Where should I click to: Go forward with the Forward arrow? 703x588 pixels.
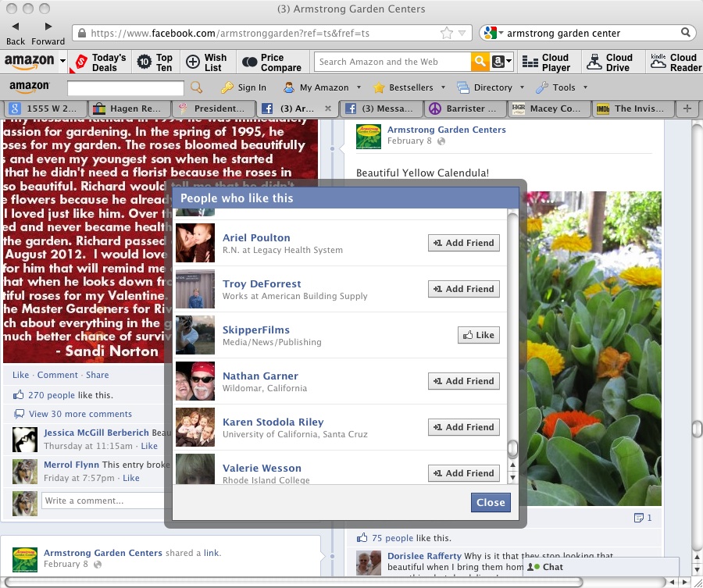pyautogui.click(x=48, y=27)
